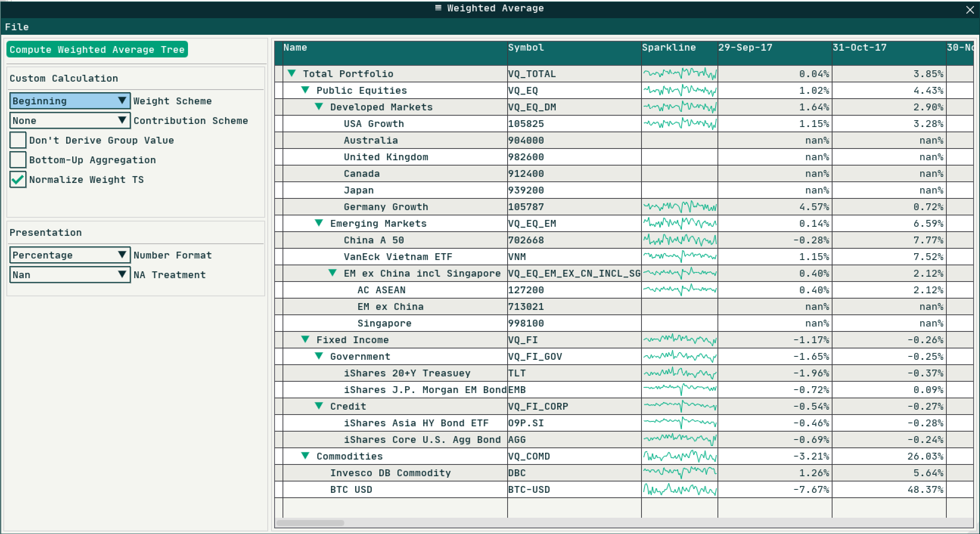
Task: Open the NA Treatment dropdown
Action: tap(70, 275)
